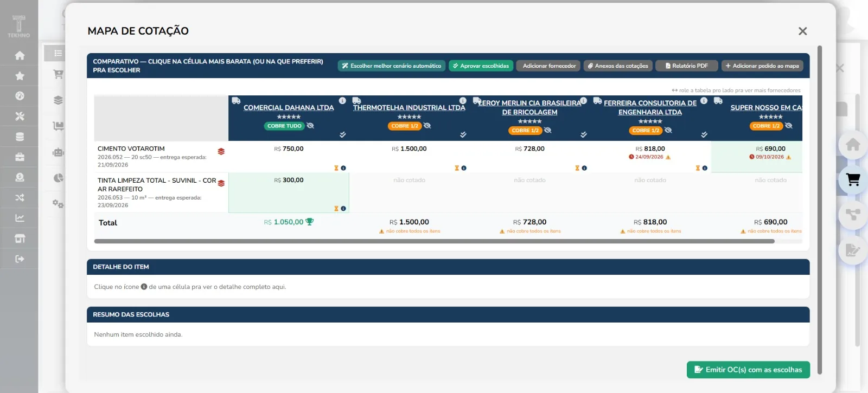
Task: Open the briefcase icon in the left sidebar
Action: click(20, 157)
